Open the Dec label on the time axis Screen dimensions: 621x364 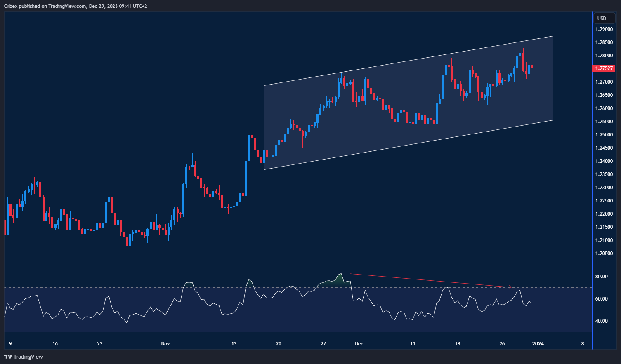(359, 343)
